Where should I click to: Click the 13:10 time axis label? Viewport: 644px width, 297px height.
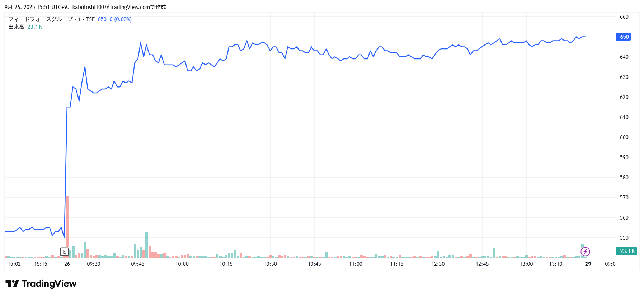[x=556, y=264]
